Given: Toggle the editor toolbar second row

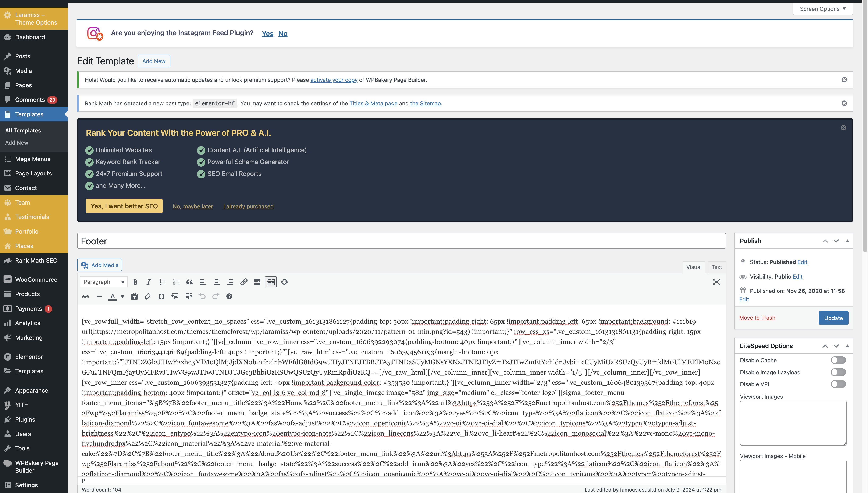Looking at the screenshot, I should tap(271, 282).
